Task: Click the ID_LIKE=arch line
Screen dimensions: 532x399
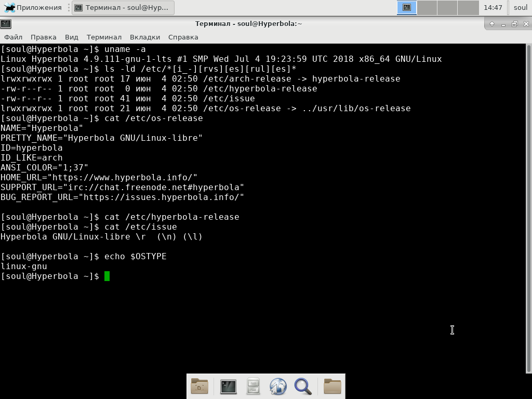Action: coord(32,158)
